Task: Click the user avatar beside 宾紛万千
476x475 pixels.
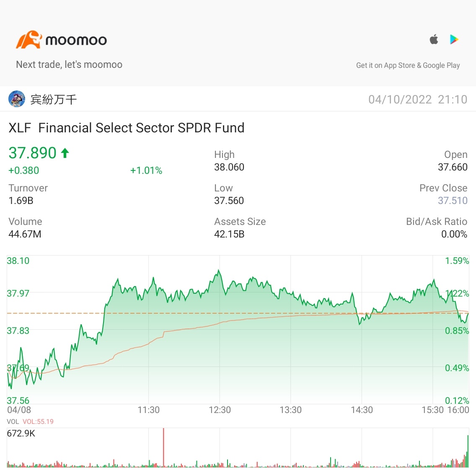Action: tap(17, 99)
